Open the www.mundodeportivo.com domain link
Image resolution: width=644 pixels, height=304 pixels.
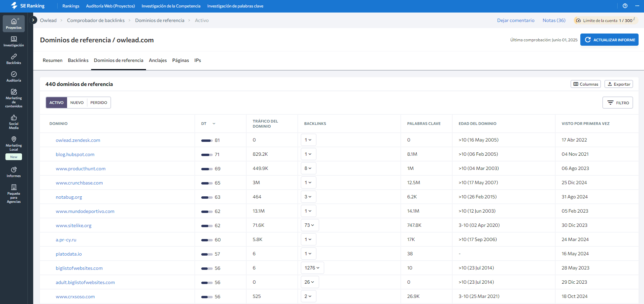coord(85,211)
